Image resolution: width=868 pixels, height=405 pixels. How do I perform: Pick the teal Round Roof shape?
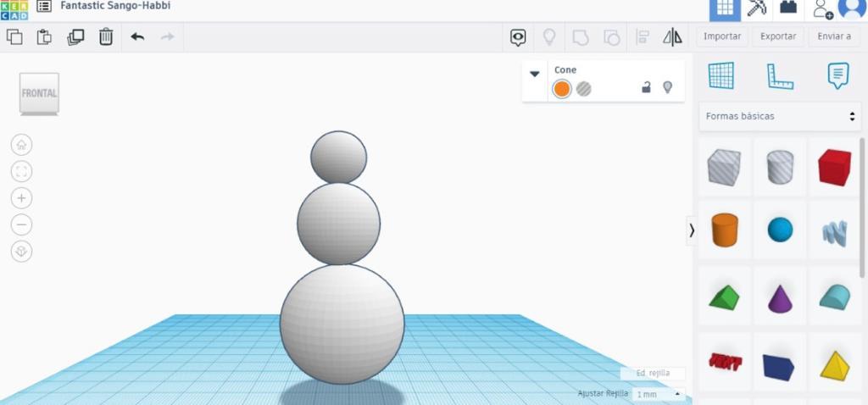pyautogui.click(x=835, y=297)
